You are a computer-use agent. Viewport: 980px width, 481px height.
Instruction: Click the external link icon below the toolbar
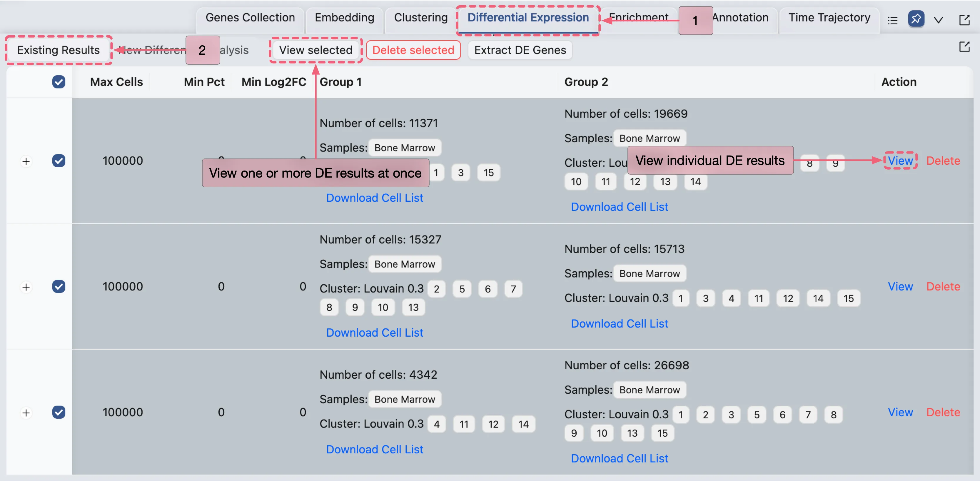coord(965,46)
